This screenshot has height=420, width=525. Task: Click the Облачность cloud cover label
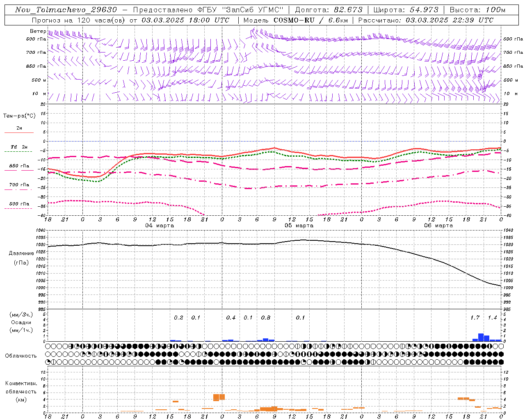click(x=21, y=356)
